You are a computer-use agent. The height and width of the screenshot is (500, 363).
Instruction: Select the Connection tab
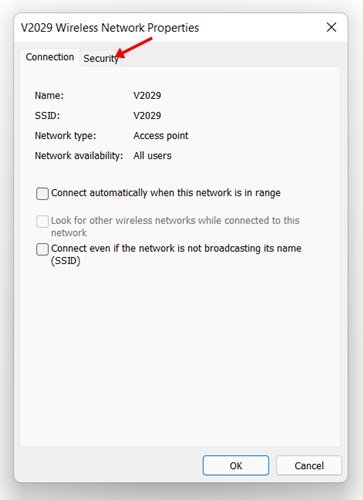(x=50, y=57)
